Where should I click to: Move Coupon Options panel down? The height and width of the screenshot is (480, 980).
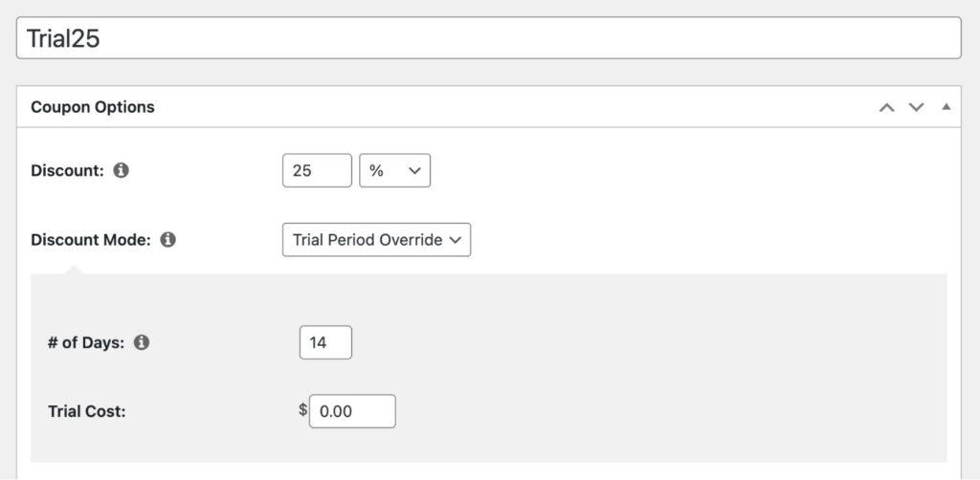917,107
